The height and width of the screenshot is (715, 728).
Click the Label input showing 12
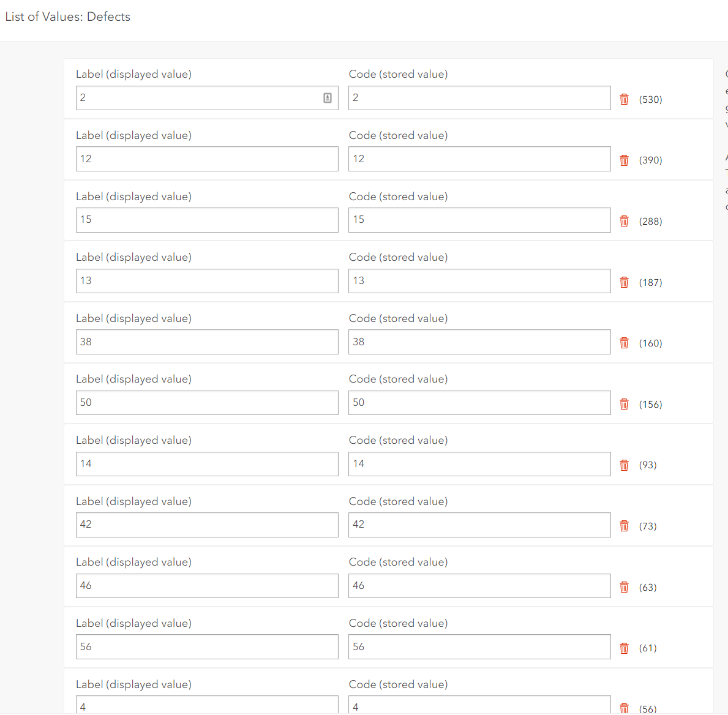click(x=207, y=159)
